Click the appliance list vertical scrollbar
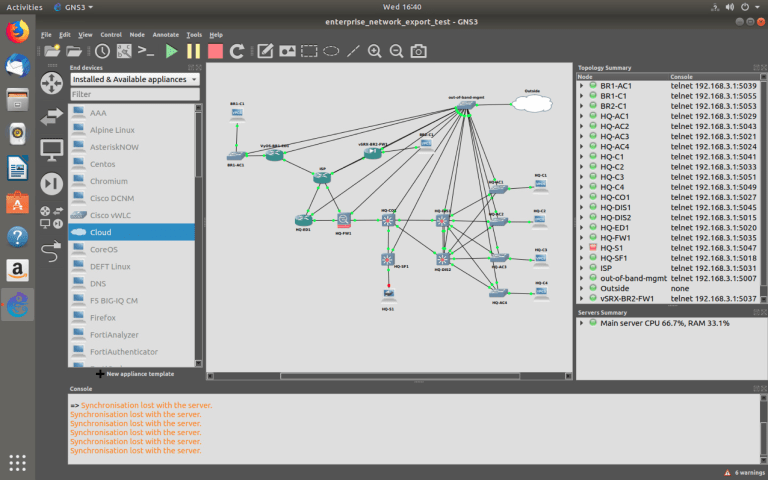The width and height of the screenshot is (768, 480). 198,144
